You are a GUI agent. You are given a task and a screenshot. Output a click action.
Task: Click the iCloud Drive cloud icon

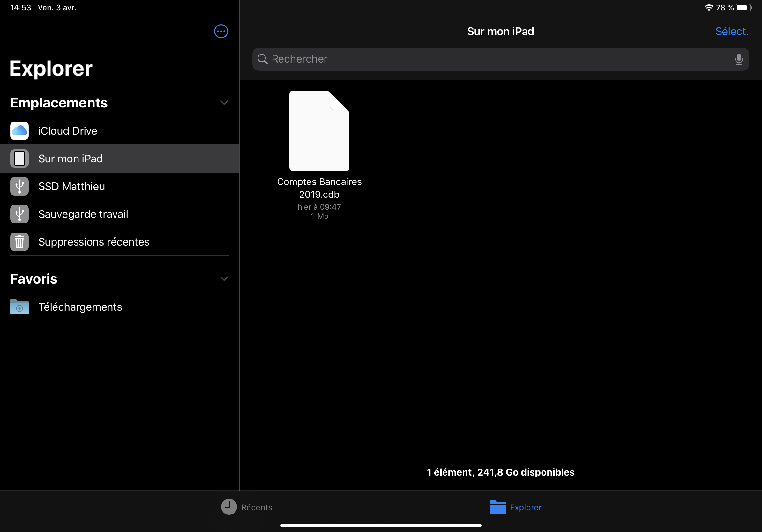pyautogui.click(x=19, y=131)
